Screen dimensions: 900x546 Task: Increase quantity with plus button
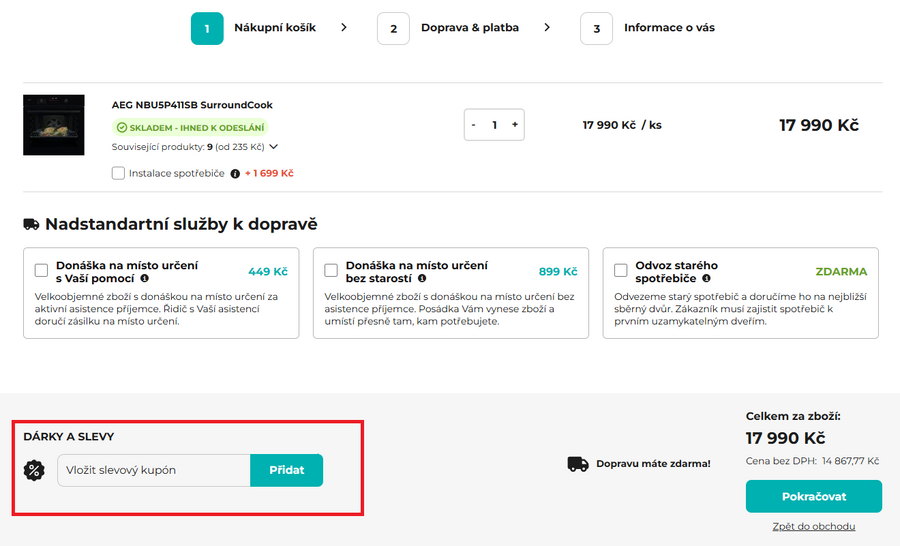515,125
